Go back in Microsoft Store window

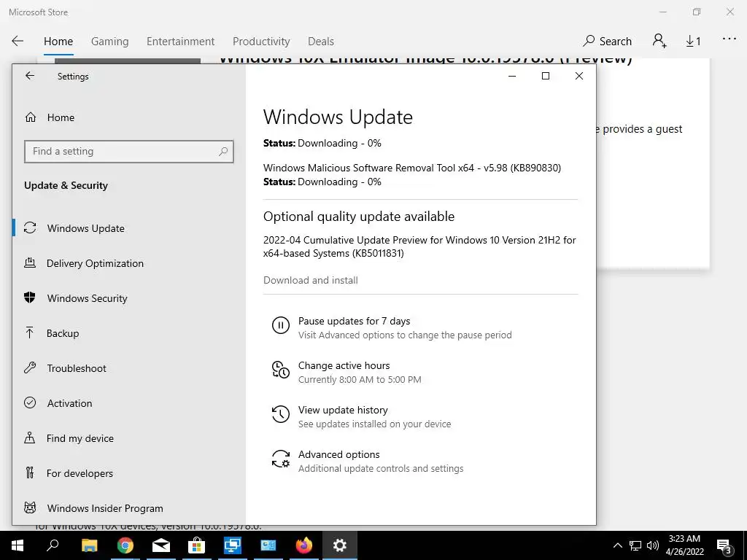(18, 41)
